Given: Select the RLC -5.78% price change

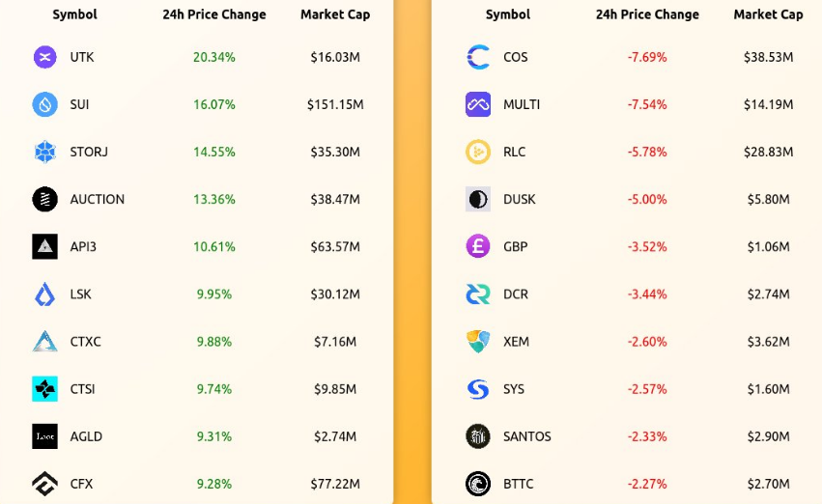Looking at the screenshot, I should [x=647, y=152].
